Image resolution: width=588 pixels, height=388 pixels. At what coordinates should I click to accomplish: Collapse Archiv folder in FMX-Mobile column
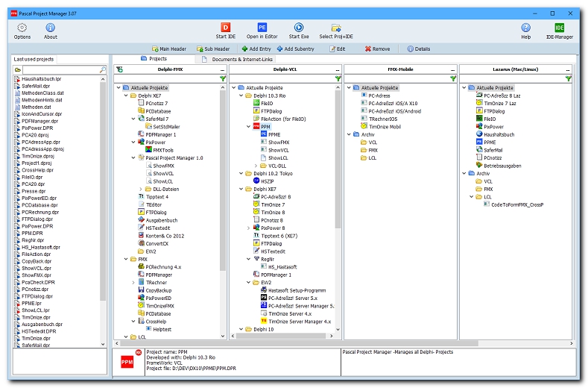click(349, 134)
